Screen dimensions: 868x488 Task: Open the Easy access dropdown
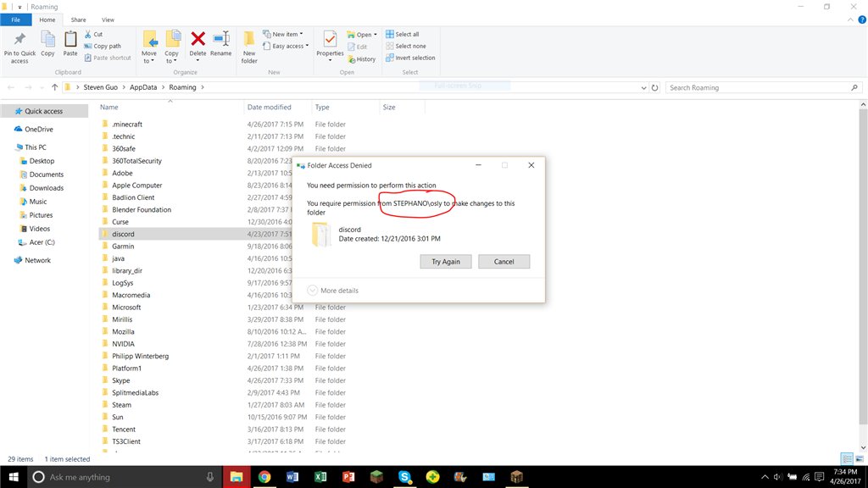point(286,46)
